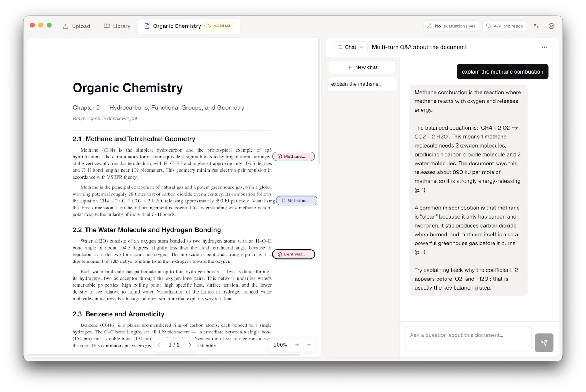Switch to the Library tab
586x392 pixels.
pyautogui.click(x=117, y=26)
